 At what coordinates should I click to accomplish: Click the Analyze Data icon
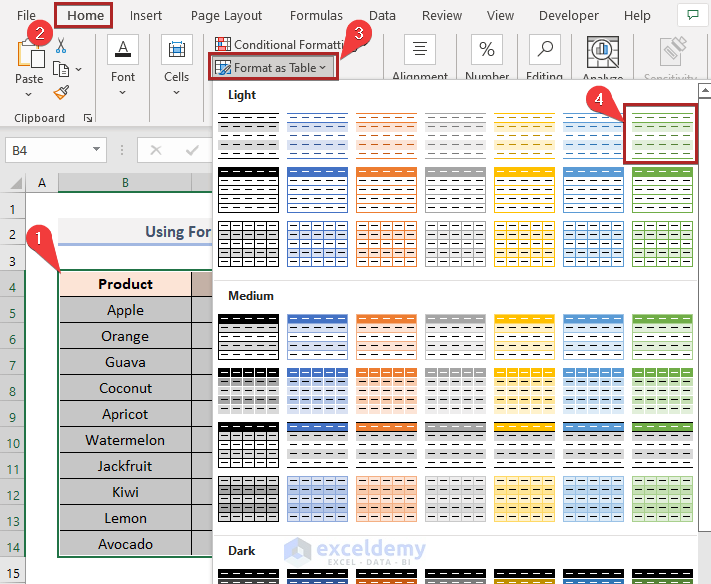coord(602,51)
